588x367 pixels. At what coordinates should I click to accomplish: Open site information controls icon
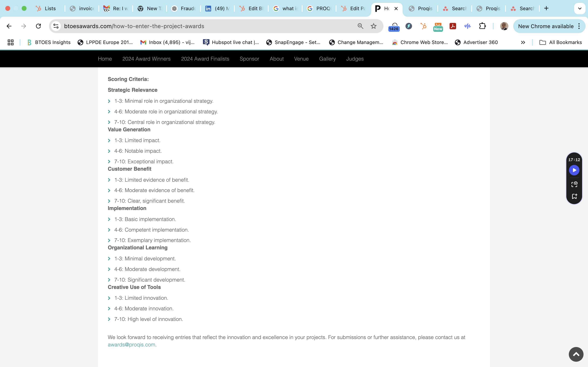56,26
